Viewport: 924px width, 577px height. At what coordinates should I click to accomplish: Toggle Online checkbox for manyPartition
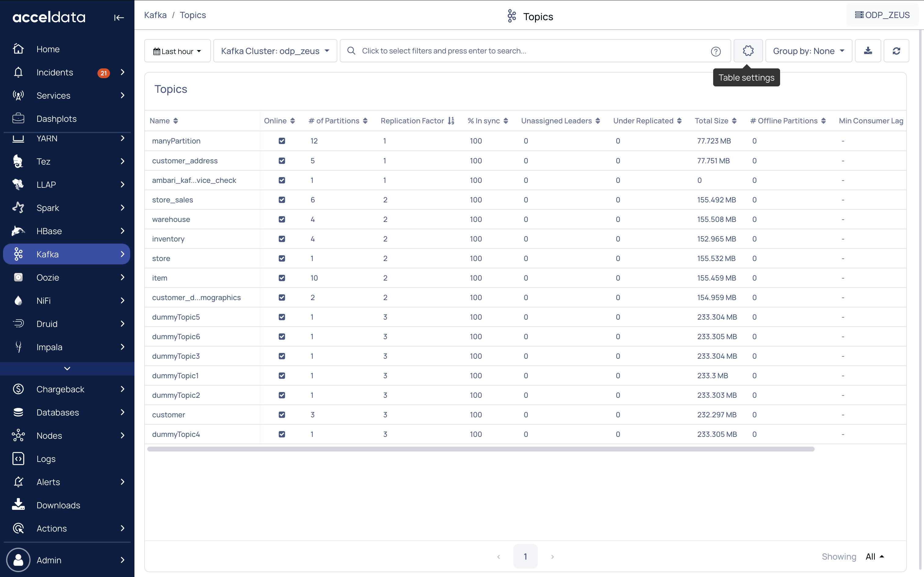coord(282,141)
